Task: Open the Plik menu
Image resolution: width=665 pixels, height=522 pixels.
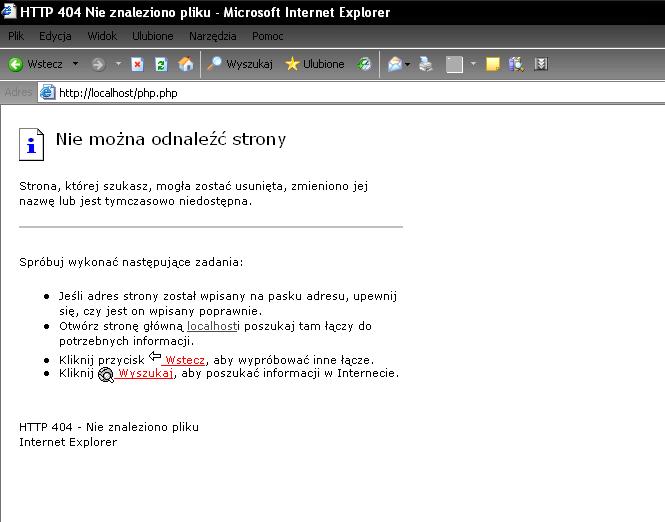Action: [x=16, y=36]
